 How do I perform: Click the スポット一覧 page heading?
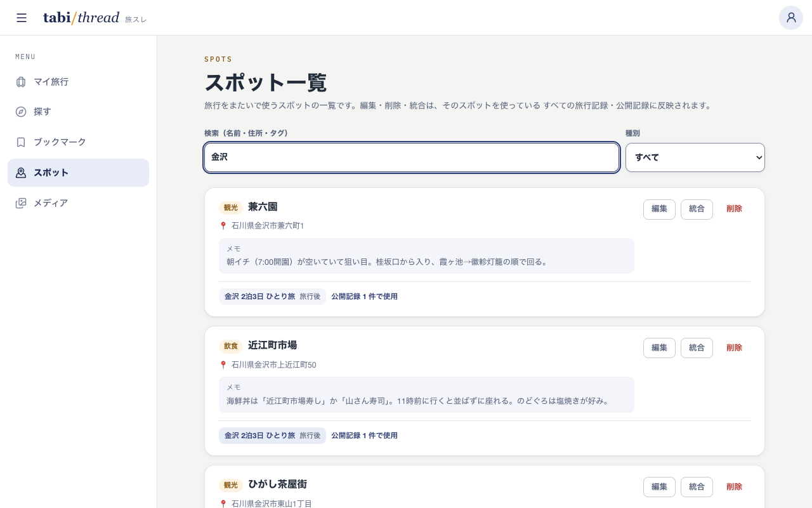click(x=265, y=83)
